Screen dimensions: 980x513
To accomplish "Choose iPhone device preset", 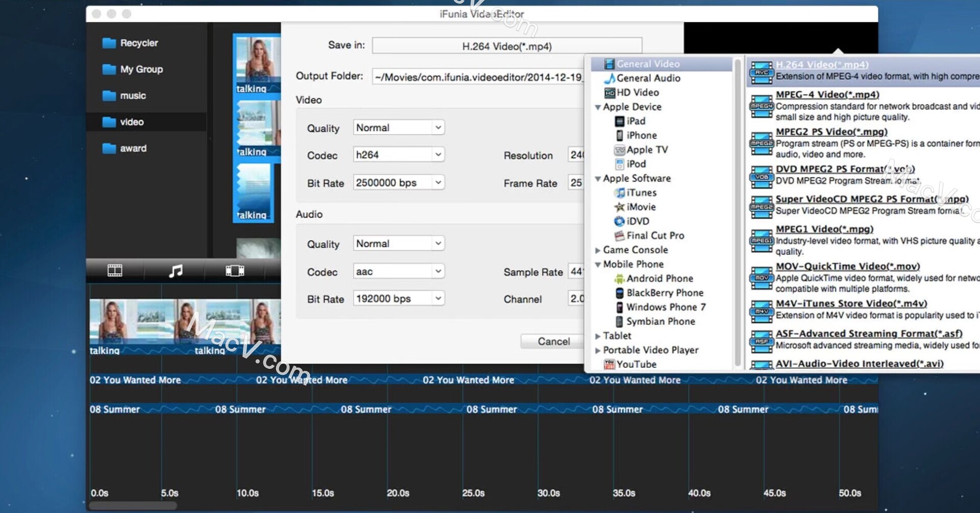I will 636,135.
